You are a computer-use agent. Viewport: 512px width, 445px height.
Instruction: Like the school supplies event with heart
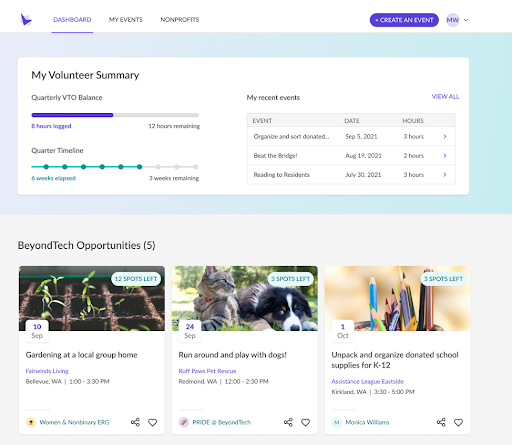[x=458, y=422]
